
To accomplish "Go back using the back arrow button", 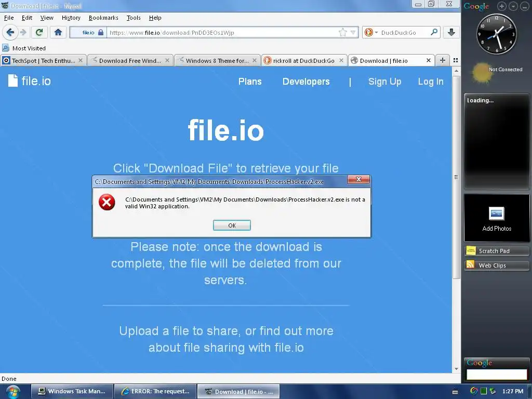I will (10, 33).
